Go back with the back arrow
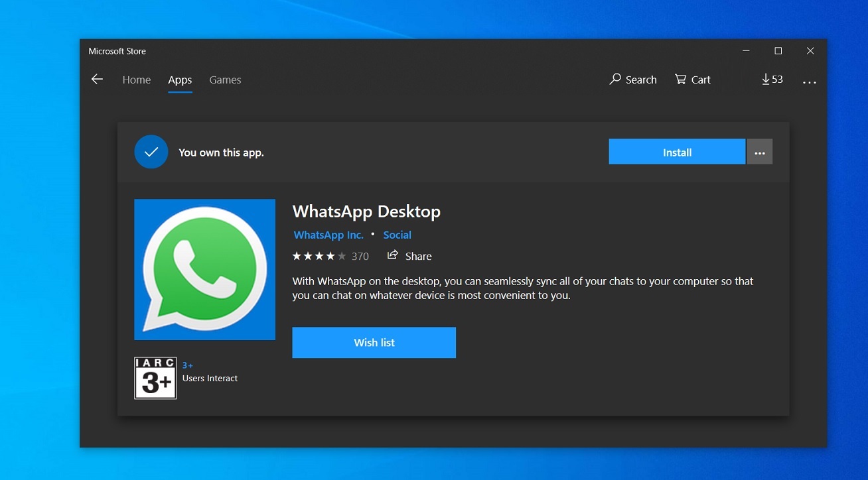 tap(97, 80)
